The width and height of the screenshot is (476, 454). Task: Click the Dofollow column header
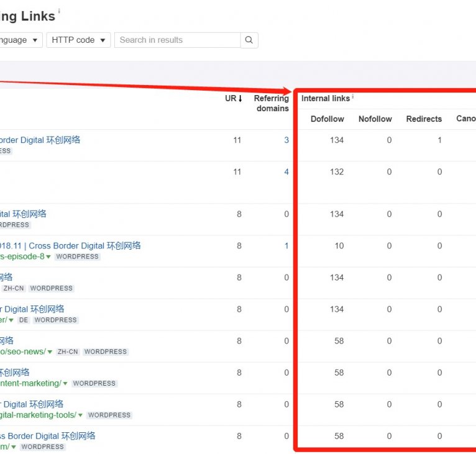pos(327,119)
